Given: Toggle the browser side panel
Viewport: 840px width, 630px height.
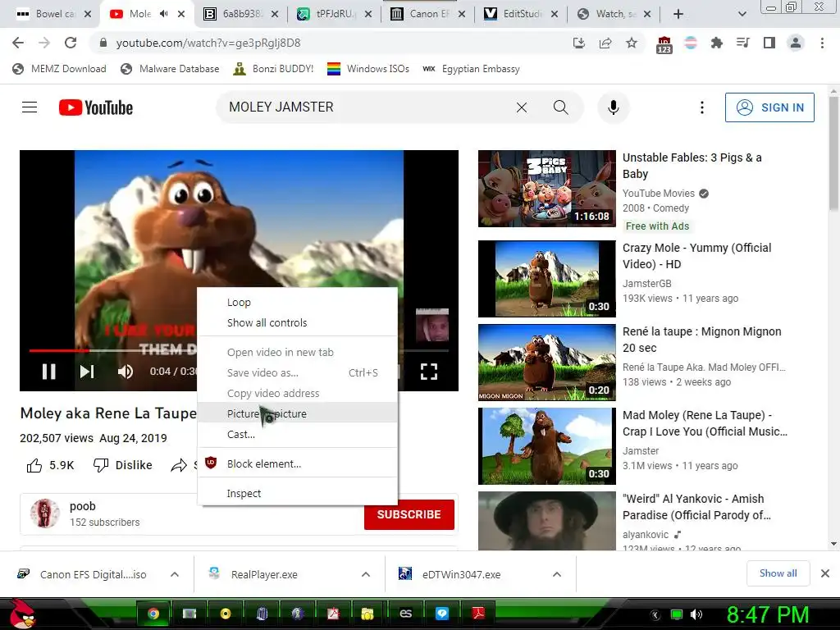Looking at the screenshot, I should 769,43.
